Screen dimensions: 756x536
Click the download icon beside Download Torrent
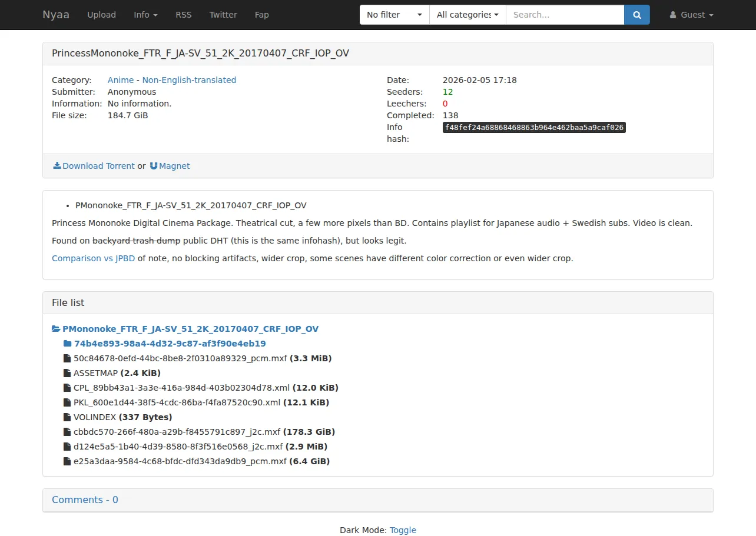pyautogui.click(x=57, y=166)
